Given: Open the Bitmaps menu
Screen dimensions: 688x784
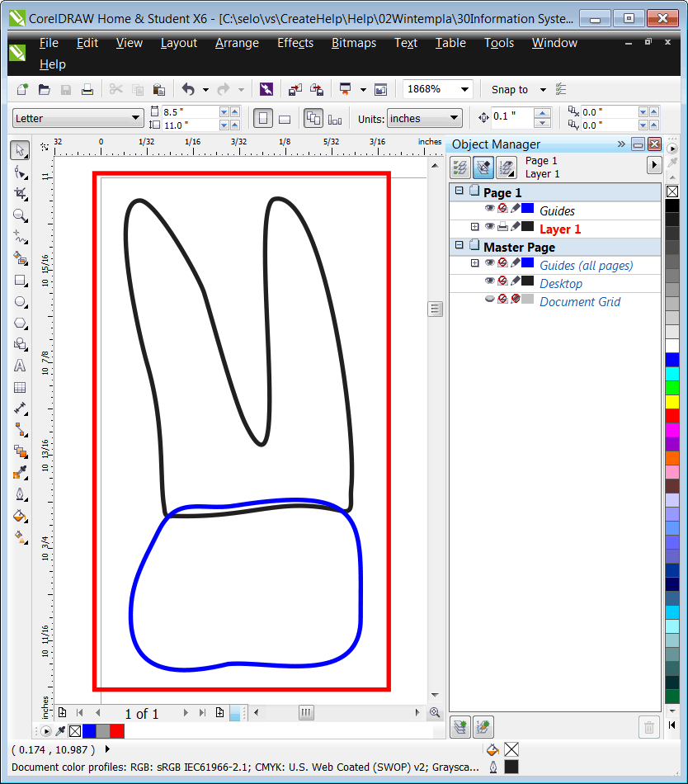Looking at the screenshot, I should tap(354, 43).
